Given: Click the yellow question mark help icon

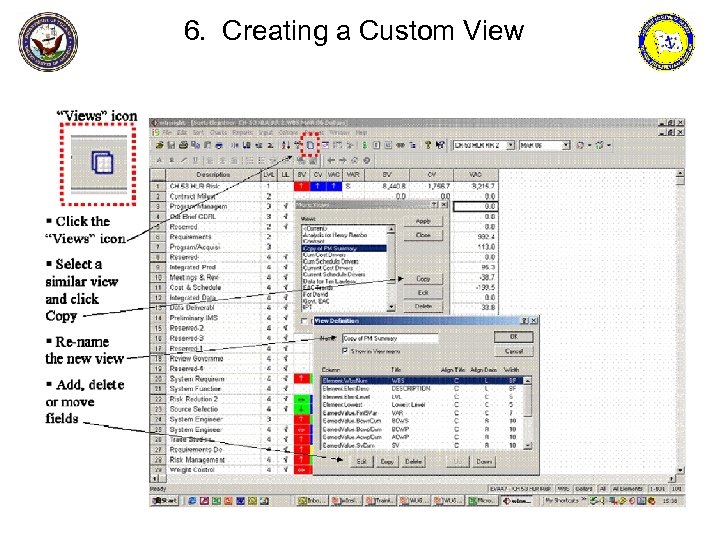Looking at the screenshot, I should click(x=428, y=145).
